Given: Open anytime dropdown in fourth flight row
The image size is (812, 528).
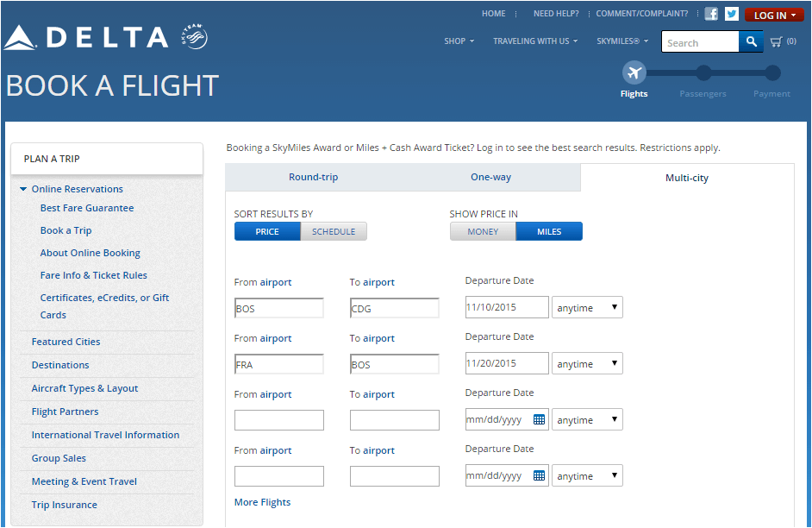Looking at the screenshot, I should point(587,475).
